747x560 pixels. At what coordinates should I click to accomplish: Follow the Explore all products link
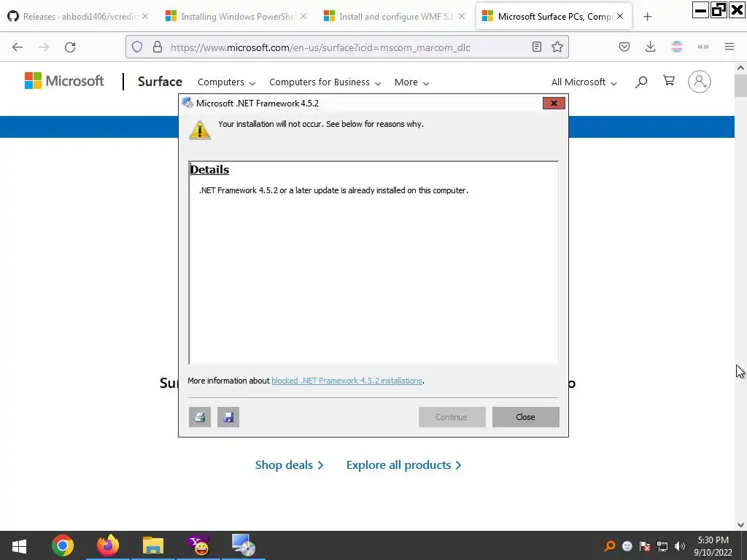[403, 465]
